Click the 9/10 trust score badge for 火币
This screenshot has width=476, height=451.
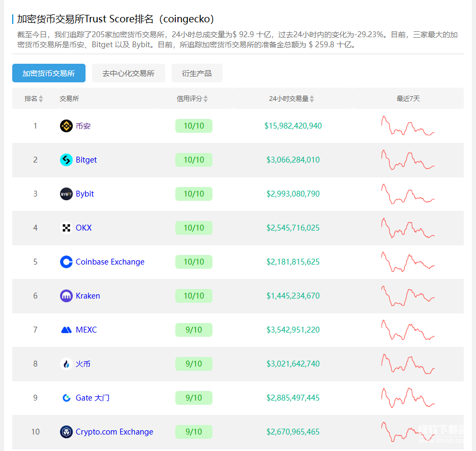coord(194,364)
